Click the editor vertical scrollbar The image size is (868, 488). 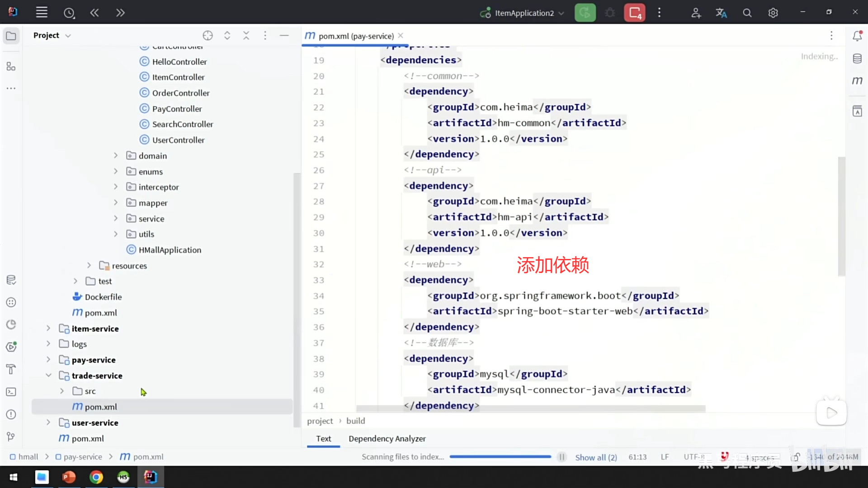pyautogui.click(x=841, y=217)
